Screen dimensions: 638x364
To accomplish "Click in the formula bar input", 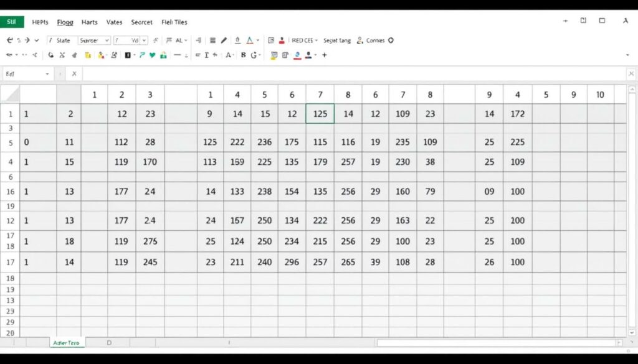I will (354, 74).
